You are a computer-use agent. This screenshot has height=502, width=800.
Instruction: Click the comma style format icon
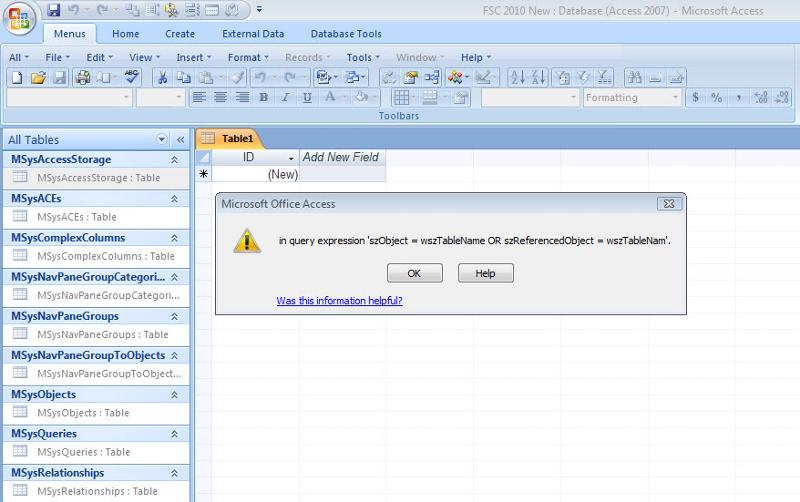point(738,97)
